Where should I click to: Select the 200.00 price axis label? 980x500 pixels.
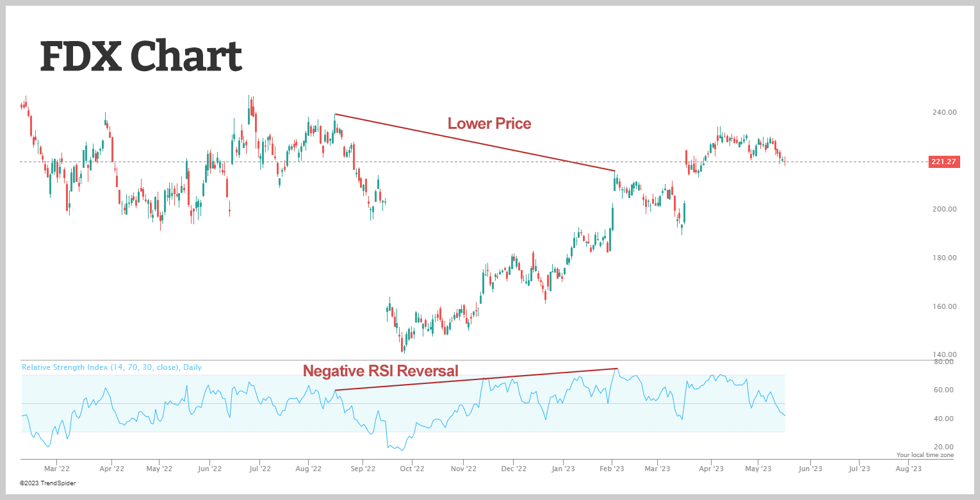coord(943,210)
